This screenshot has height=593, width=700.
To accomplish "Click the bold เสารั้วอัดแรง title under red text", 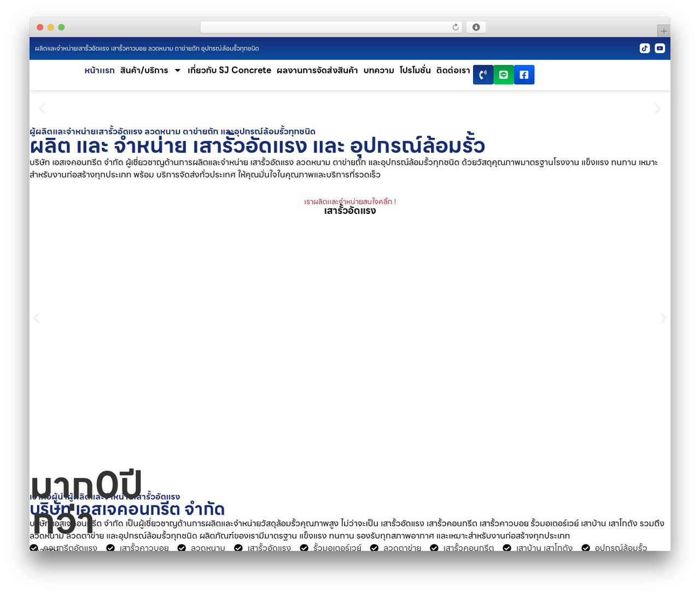I will [350, 211].
